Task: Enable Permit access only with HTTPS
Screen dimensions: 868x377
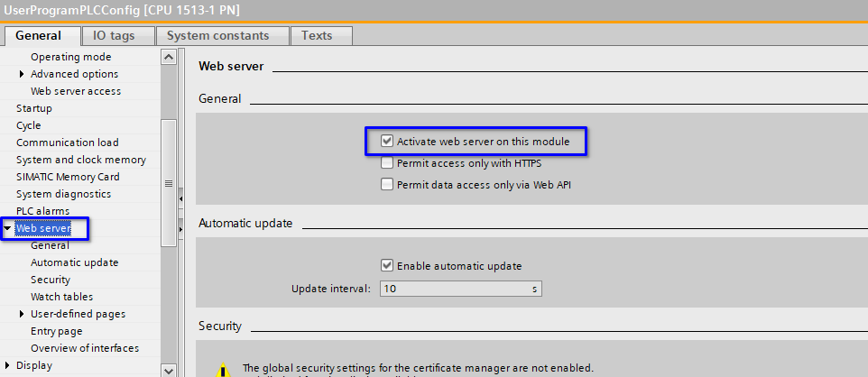Action: tap(387, 164)
